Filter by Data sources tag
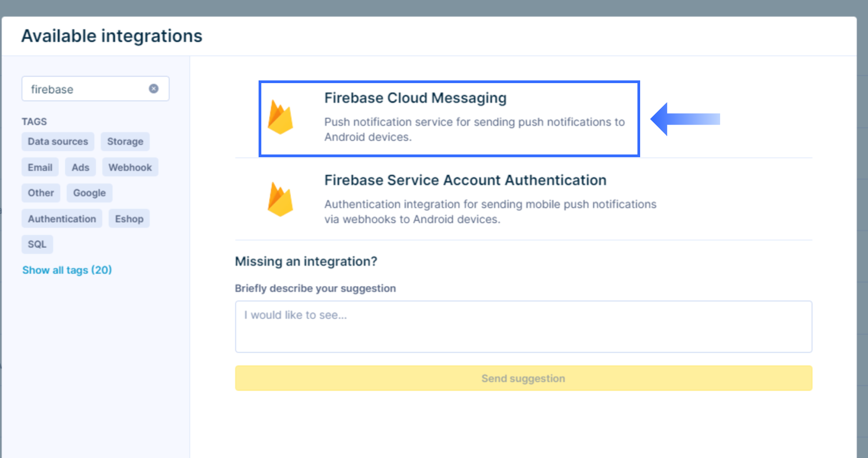This screenshot has width=868, height=458. pyautogui.click(x=58, y=141)
